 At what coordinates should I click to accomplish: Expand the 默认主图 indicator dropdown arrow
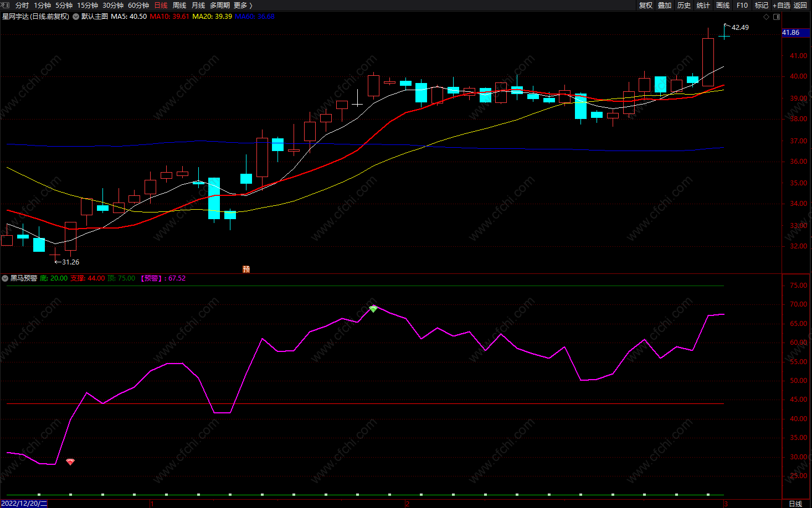tap(76, 17)
